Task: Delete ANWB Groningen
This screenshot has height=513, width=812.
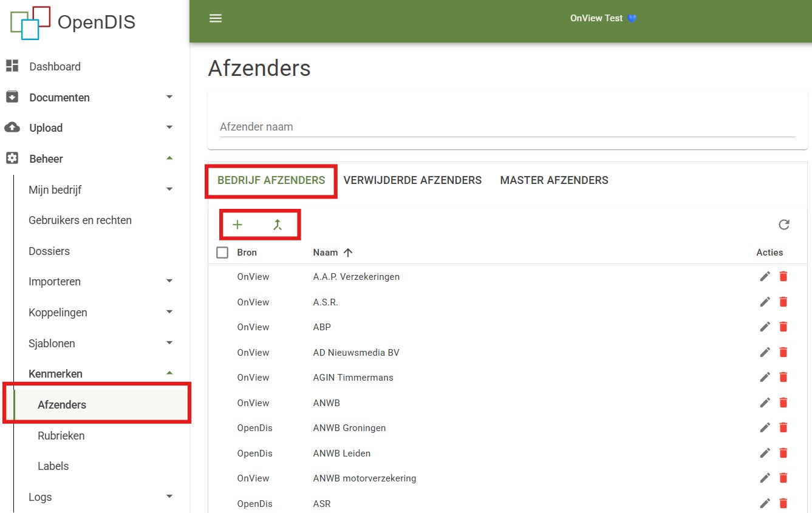Action: [x=783, y=427]
